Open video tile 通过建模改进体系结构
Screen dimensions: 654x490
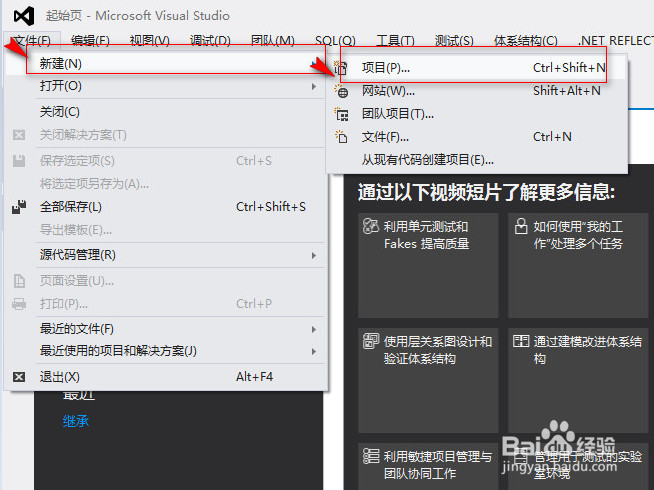[578, 380]
